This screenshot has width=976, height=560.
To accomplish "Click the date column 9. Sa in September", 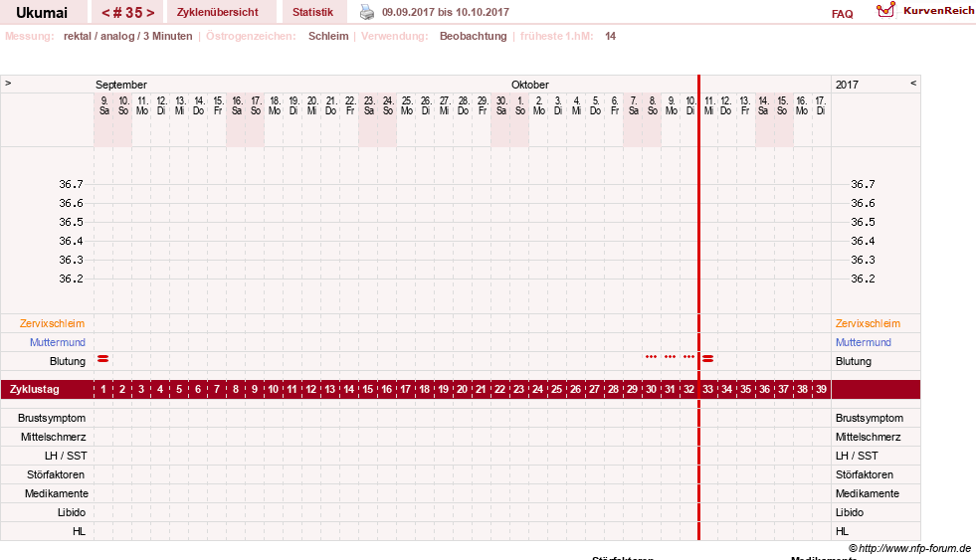I will (x=103, y=105).
